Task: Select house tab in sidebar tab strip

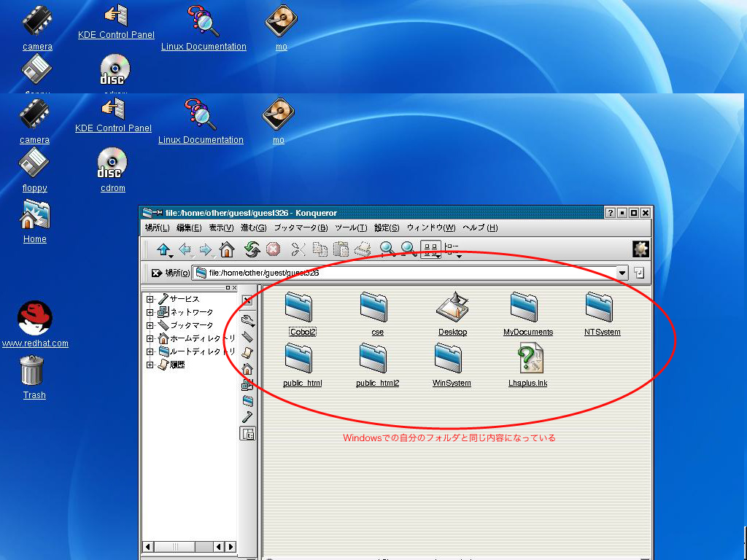Action: (248, 369)
